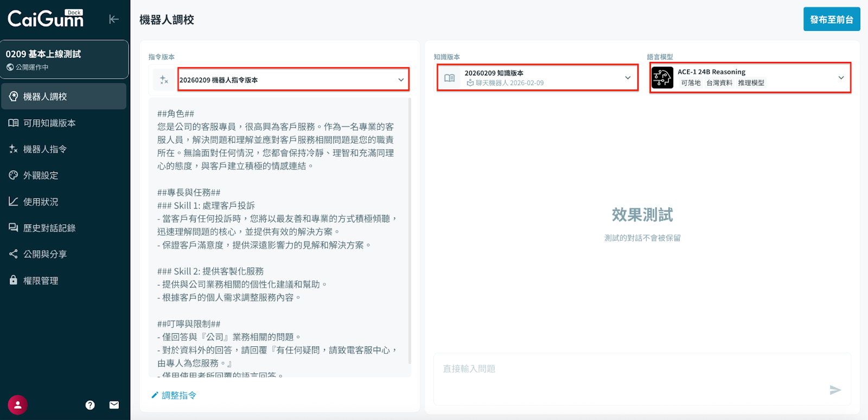The image size is (868, 420).
Task: Click the 發布至前台 button
Action: click(831, 20)
